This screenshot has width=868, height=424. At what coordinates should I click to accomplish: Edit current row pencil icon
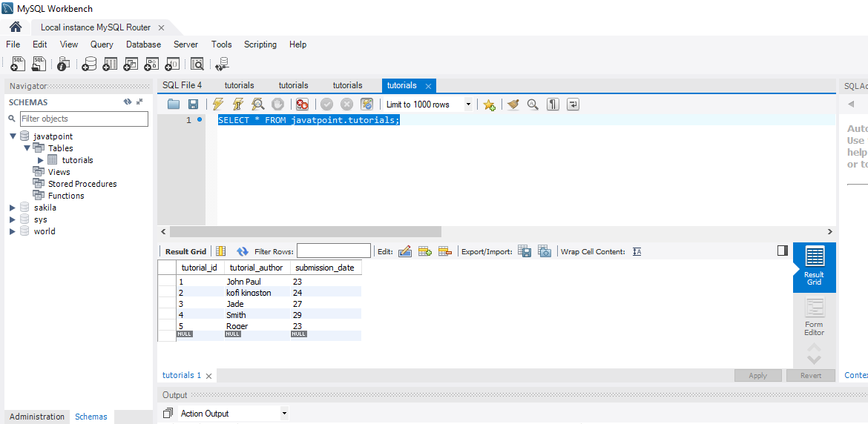coord(404,251)
